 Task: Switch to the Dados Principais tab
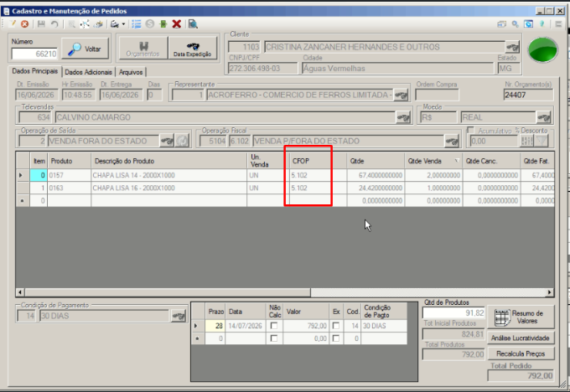(35, 71)
